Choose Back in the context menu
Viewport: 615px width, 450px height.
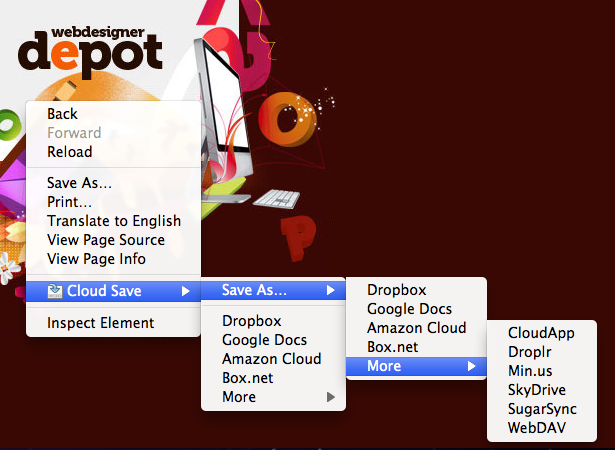[x=113, y=114]
